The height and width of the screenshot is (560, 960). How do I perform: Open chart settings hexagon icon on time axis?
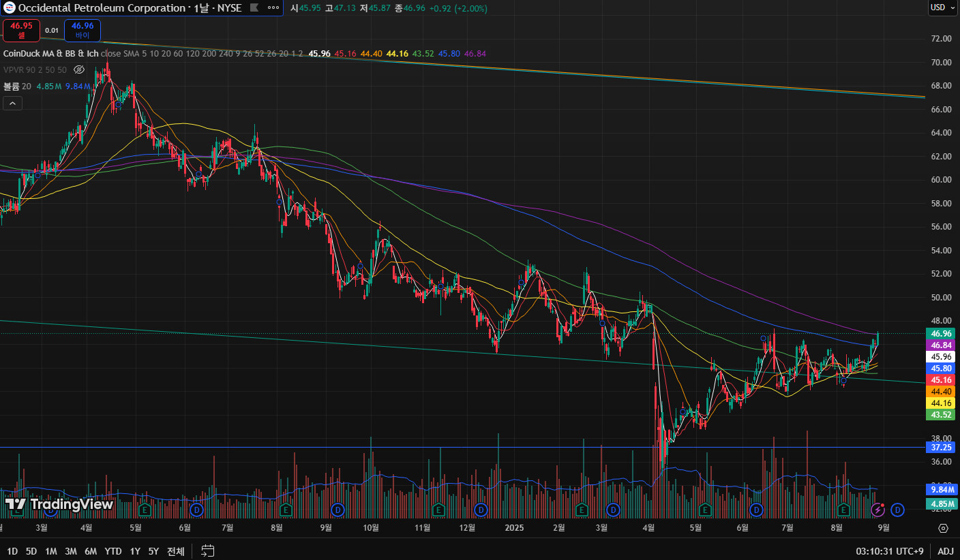(943, 528)
